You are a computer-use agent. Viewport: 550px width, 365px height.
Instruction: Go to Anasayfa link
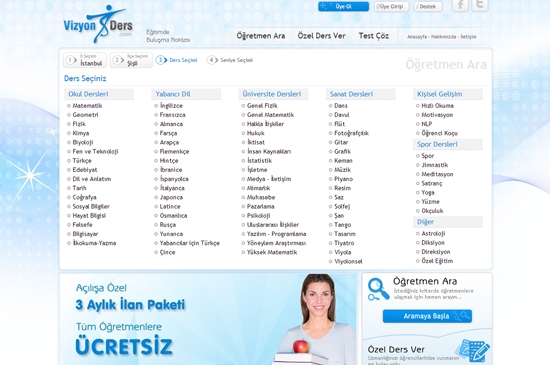(417, 37)
